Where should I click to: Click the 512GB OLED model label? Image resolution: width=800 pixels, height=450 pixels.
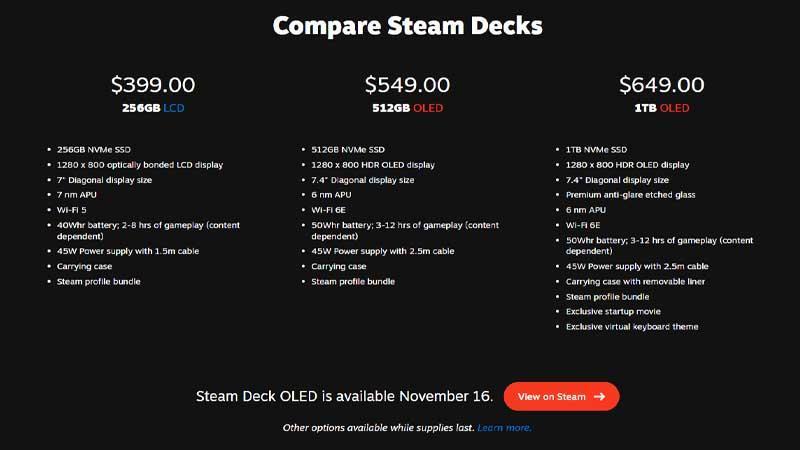(407, 108)
